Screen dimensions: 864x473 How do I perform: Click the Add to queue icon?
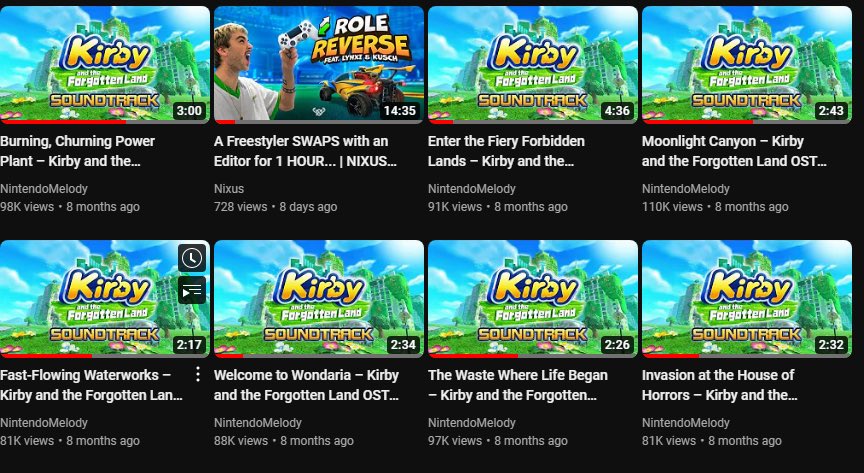tap(192, 291)
